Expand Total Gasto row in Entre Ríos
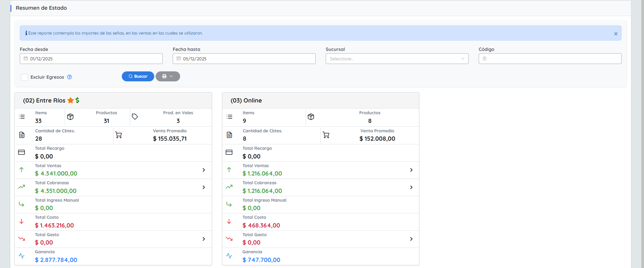 [204, 239]
